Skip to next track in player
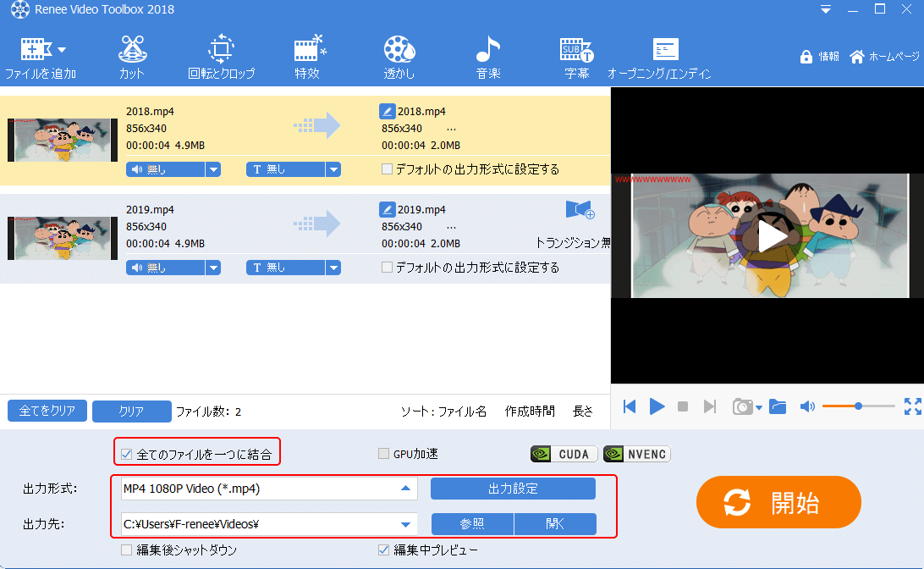The image size is (924, 569). point(709,406)
